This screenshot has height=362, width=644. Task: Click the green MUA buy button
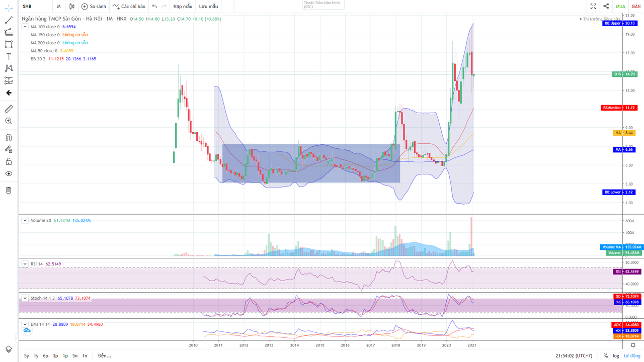620,7
